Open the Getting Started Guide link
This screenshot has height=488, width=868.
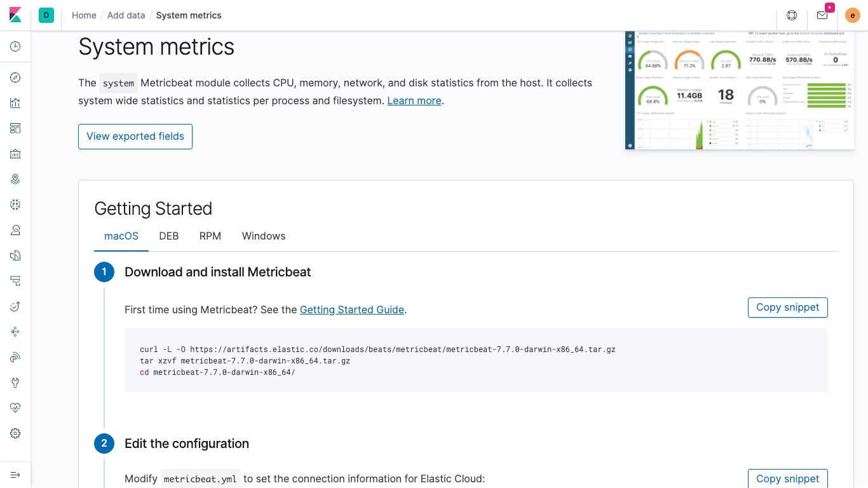(352, 309)
